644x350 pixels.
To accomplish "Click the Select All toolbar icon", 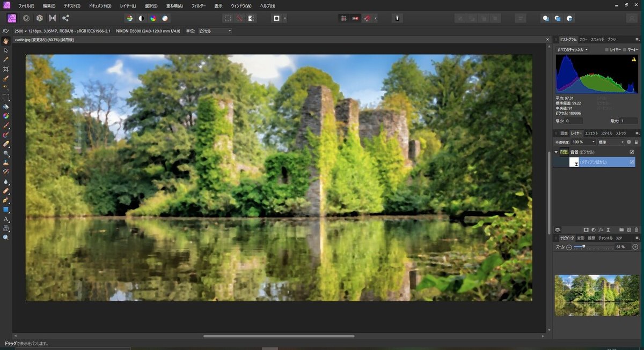I will click(228, 18).
